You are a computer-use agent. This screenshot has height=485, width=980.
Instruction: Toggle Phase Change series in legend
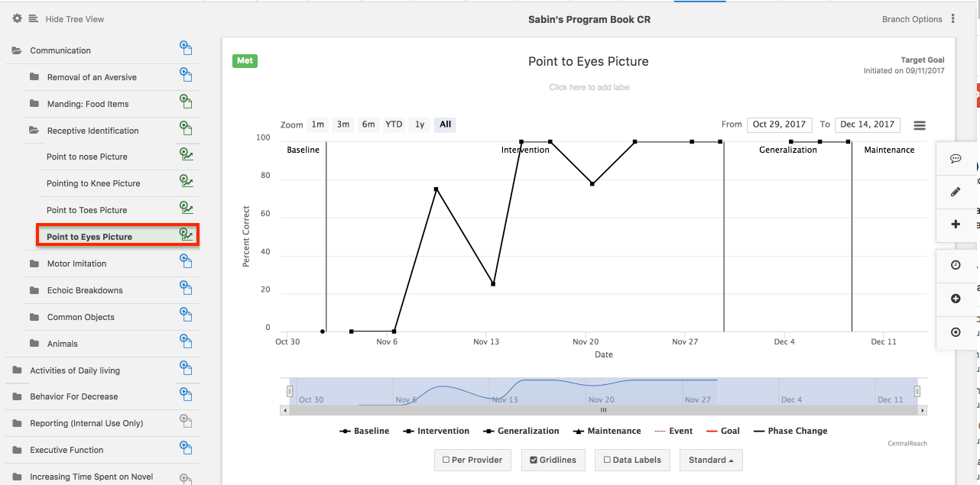point(790,431)
